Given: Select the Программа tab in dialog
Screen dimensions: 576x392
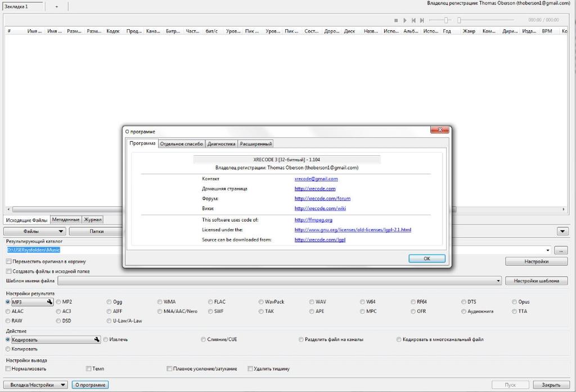Looking at the screenshot, I should pyautogui.click(x=142, y=143).
